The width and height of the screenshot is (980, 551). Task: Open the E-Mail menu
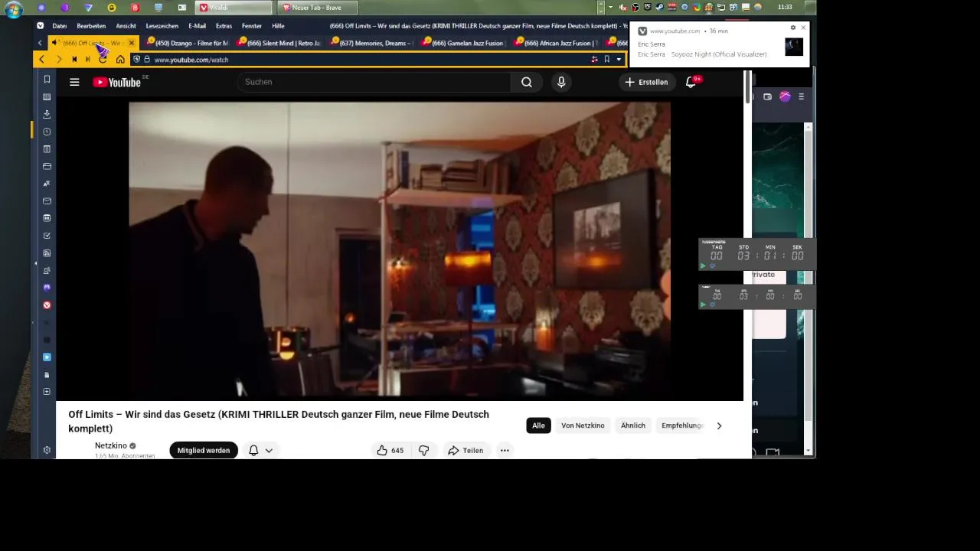(197, 26)
